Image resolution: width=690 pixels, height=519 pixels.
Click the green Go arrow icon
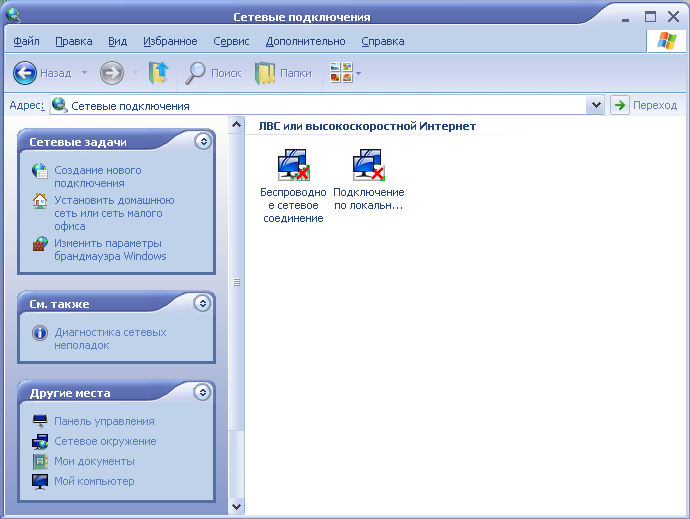point(620,105)
